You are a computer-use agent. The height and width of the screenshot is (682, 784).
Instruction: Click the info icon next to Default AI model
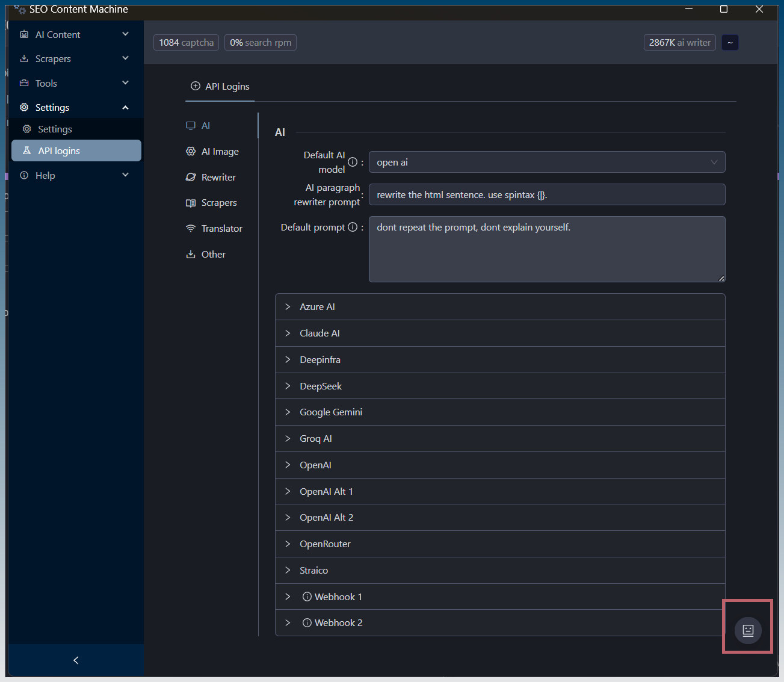353,162
